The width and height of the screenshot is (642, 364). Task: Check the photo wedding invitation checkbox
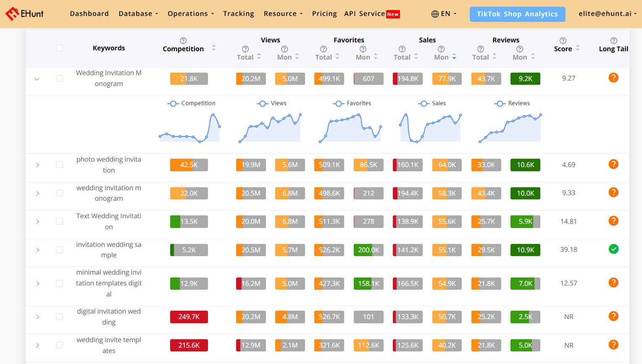pos(60,165)
